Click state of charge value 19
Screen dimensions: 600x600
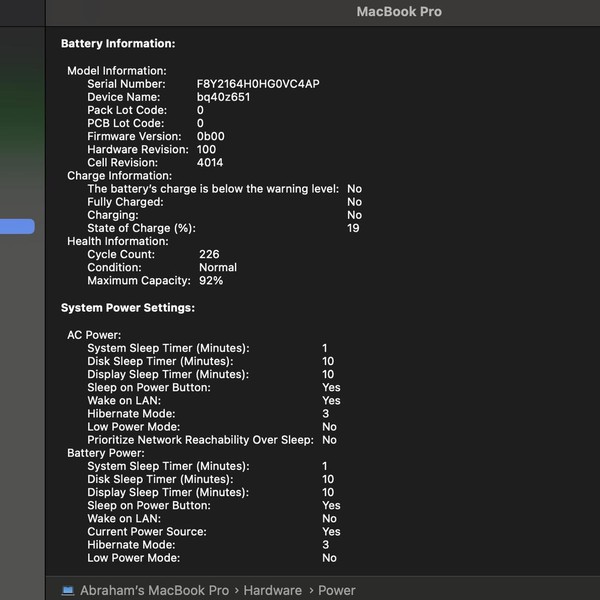(x=353, y=228)
